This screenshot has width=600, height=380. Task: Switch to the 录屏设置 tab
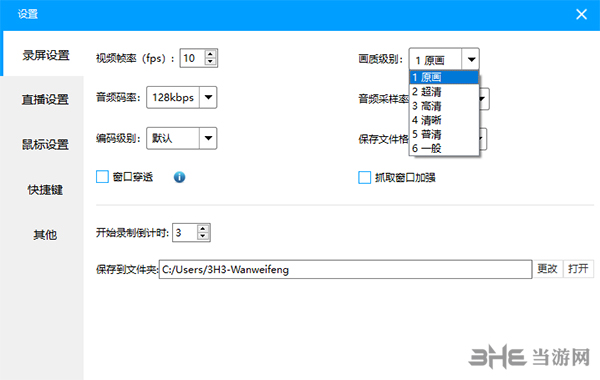(43, 55)
